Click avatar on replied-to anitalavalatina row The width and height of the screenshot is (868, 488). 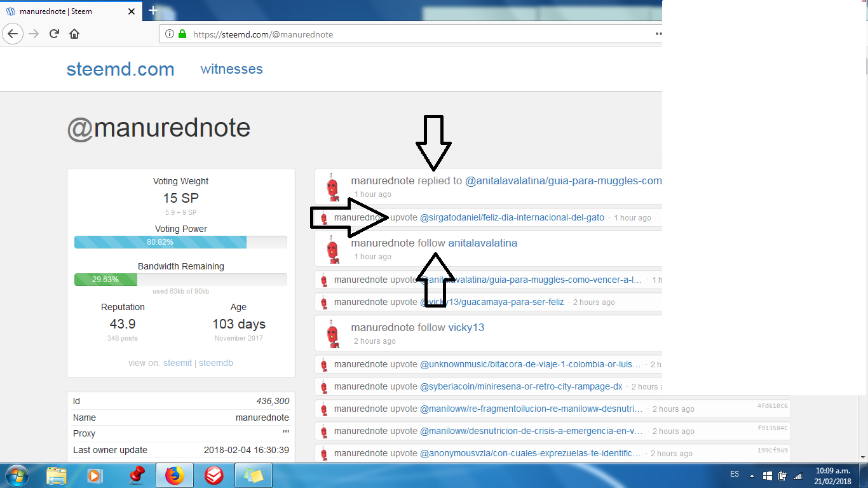332,187
